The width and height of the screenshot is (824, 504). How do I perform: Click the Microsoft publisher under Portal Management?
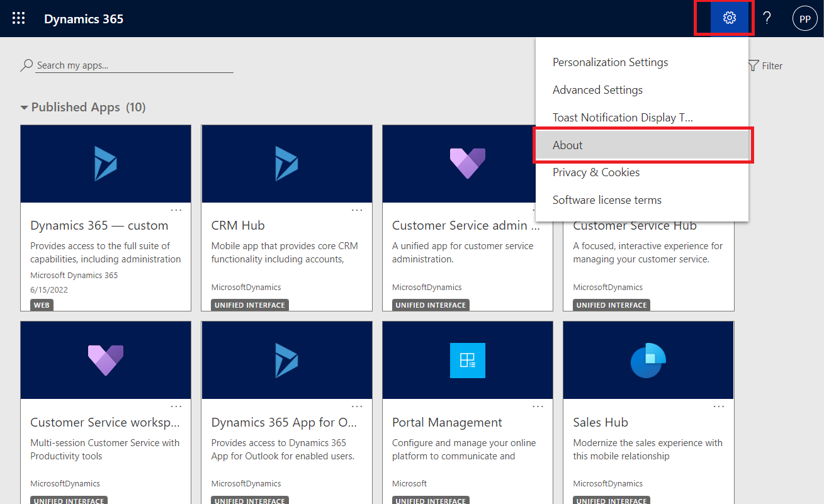tap(409, 484)
